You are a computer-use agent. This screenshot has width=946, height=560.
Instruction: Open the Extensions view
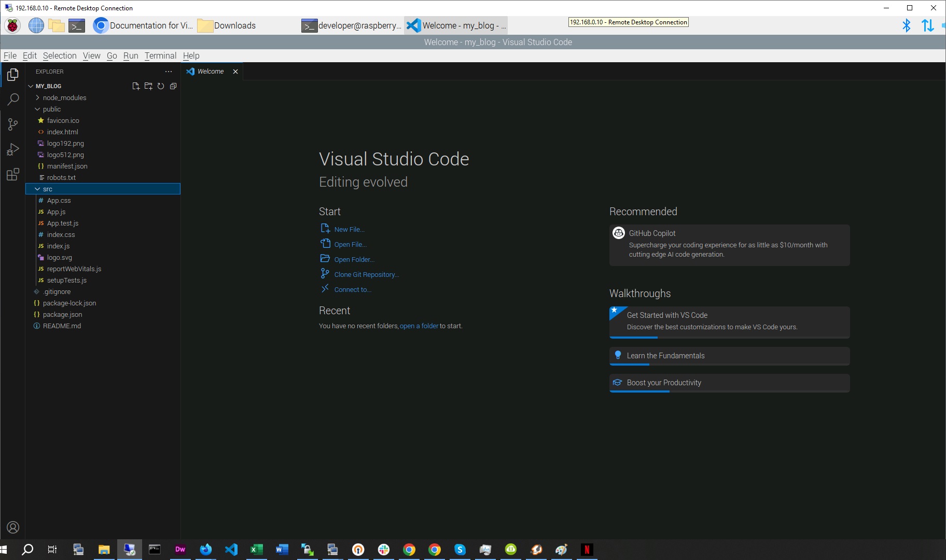(x=13, y=174)
